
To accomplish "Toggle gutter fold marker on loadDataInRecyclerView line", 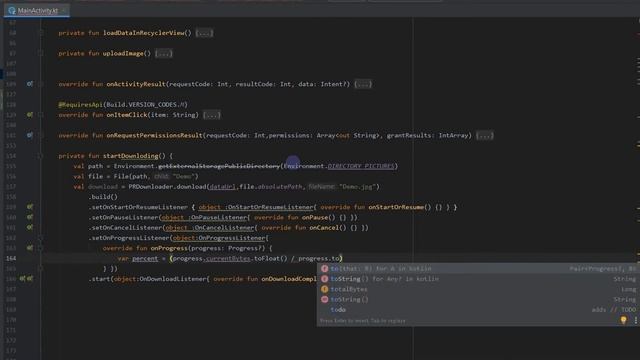I will click(40, 33).
